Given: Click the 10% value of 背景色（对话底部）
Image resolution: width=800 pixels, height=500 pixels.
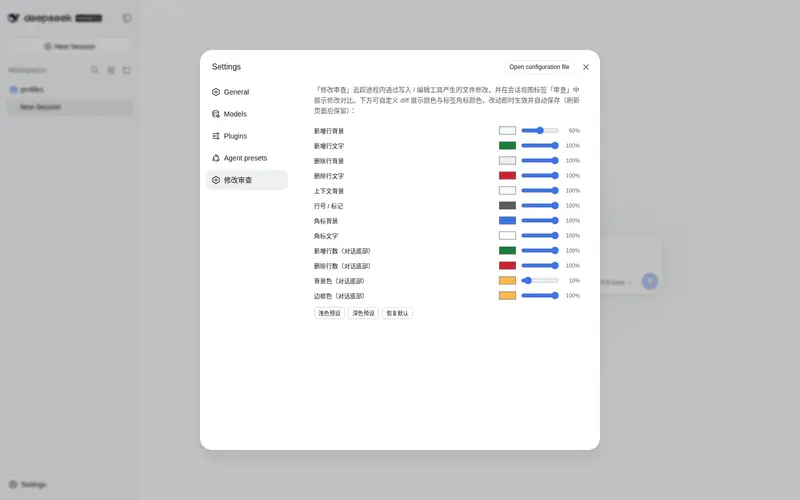Looking at the screenshot, I should (x=574, y=281).
